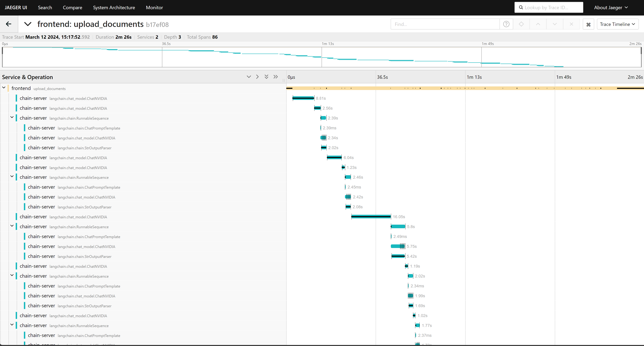
Task: Click the back navigation arrow icon
Action: [8, 24]
